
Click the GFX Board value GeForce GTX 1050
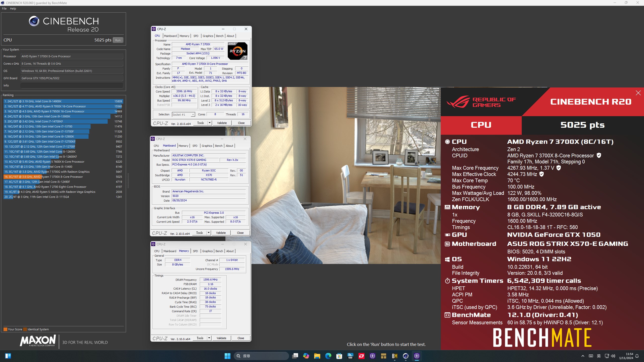pyautogui.click(x=72, y=78)
